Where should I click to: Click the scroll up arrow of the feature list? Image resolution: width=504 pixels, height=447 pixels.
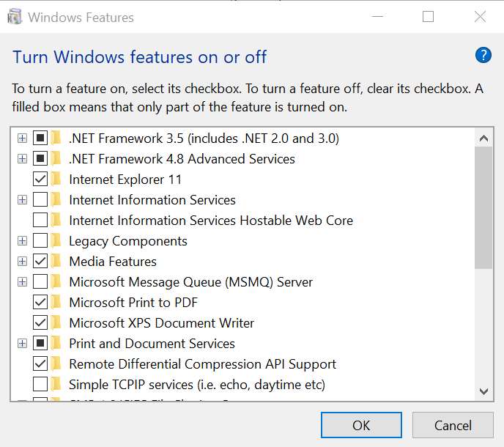click(x=483, y=138)
